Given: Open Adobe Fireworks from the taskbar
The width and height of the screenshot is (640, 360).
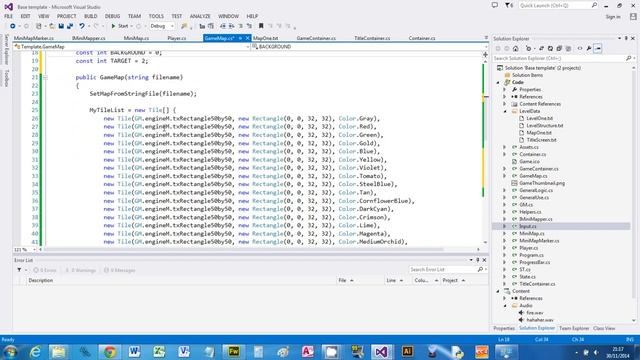Looking at the screenshot, I should click(233, 351).
